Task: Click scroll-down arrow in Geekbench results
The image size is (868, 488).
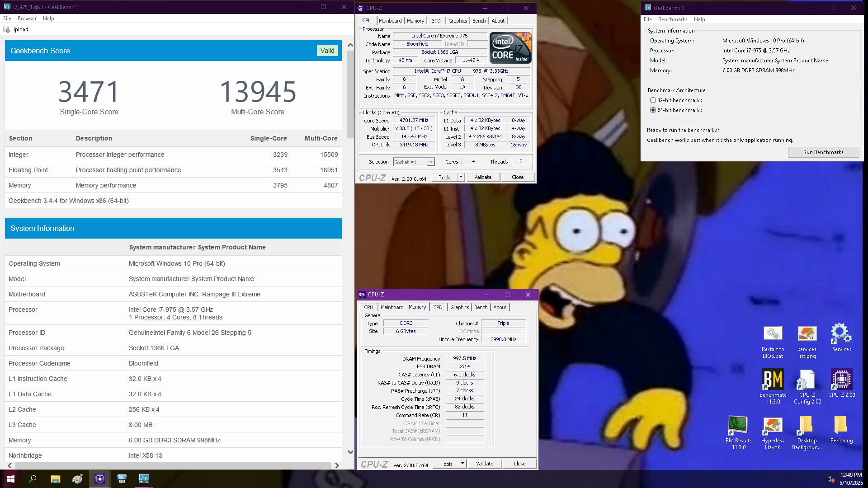Action: click(x=350, y=452)
